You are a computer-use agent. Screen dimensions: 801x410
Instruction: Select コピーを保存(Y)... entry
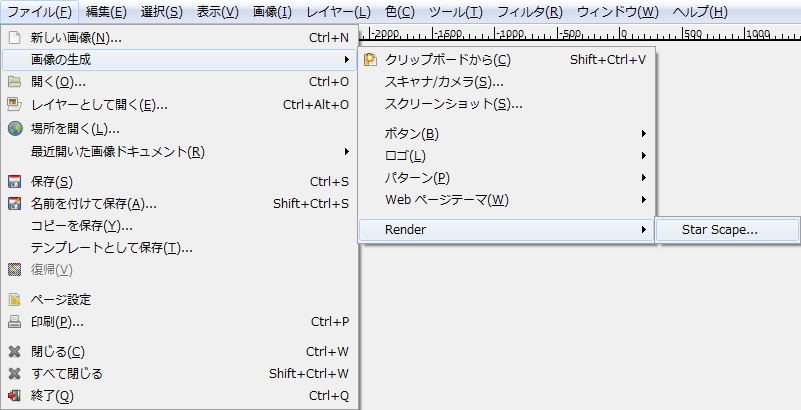pos(180,226)
